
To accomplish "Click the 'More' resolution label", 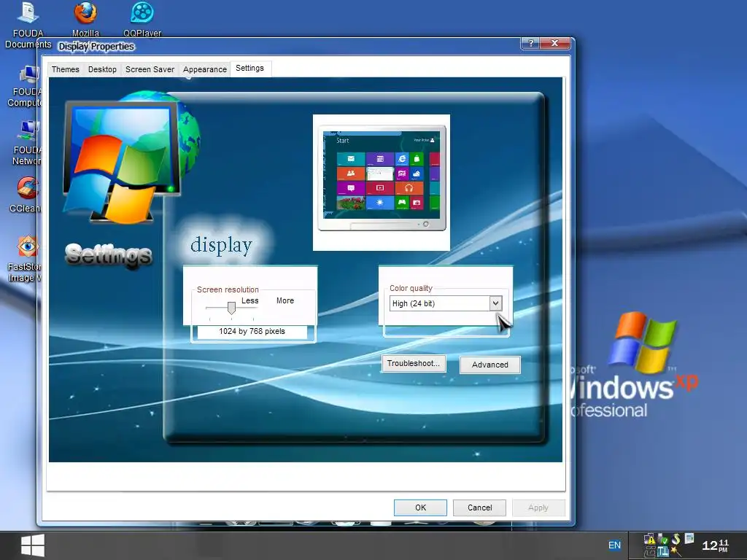I will (x=285, y=300).
